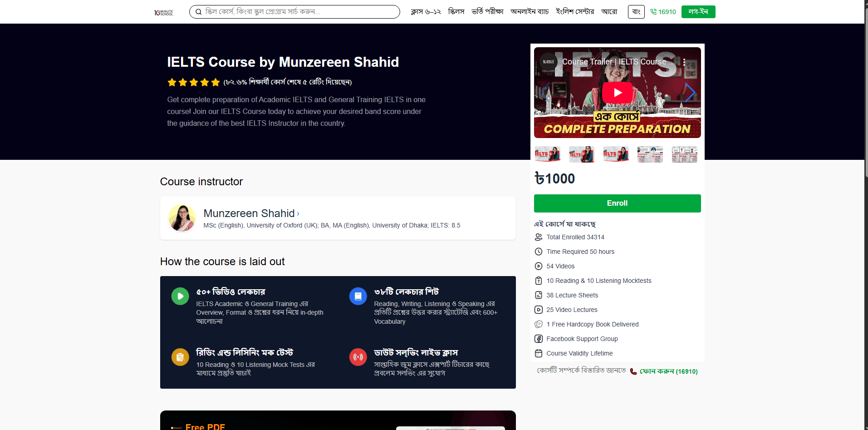This screenshot has height=430, width=868.
Task: Click the clock icon next to Time Required
Action: 539,252
